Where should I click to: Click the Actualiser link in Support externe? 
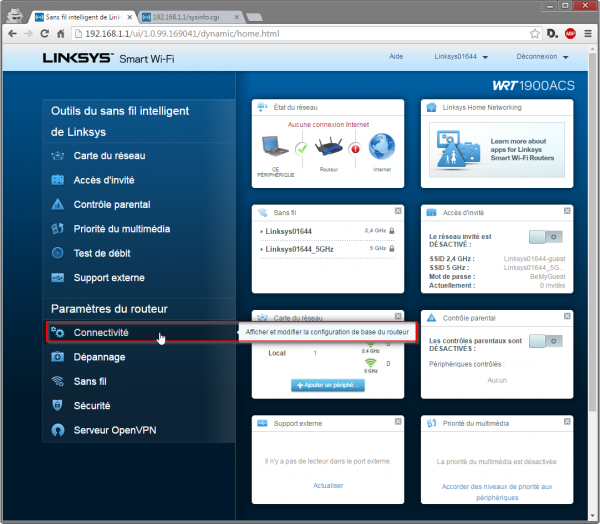click(x=328, y=486)
